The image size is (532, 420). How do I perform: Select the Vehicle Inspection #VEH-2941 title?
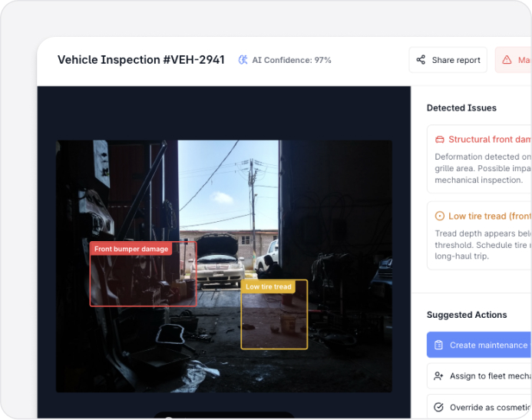tap(141, 60)
